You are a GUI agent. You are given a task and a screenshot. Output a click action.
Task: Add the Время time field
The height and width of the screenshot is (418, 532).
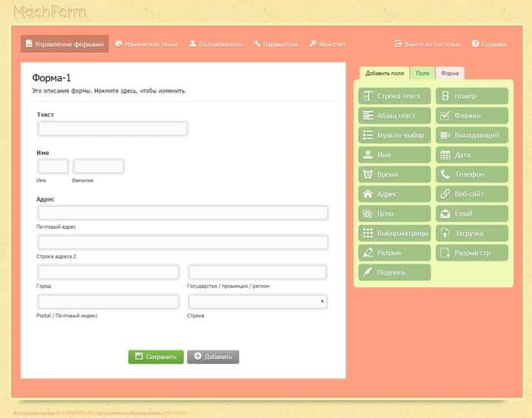tap(394, 174)
